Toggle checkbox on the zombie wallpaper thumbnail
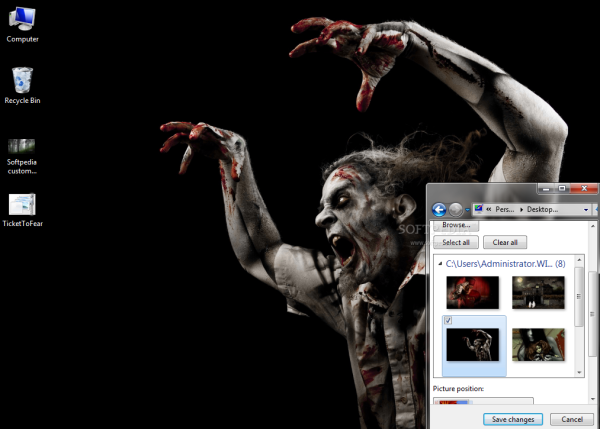 447,321
